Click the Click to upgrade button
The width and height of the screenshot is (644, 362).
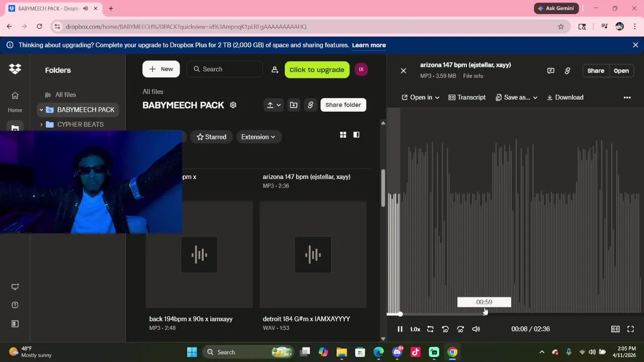(x=317, y=70)
